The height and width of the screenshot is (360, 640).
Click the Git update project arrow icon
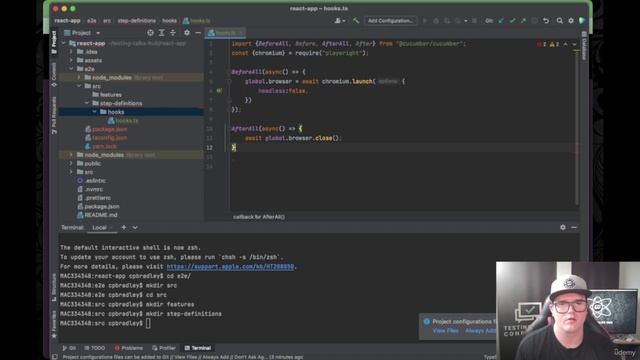(501, 20)
